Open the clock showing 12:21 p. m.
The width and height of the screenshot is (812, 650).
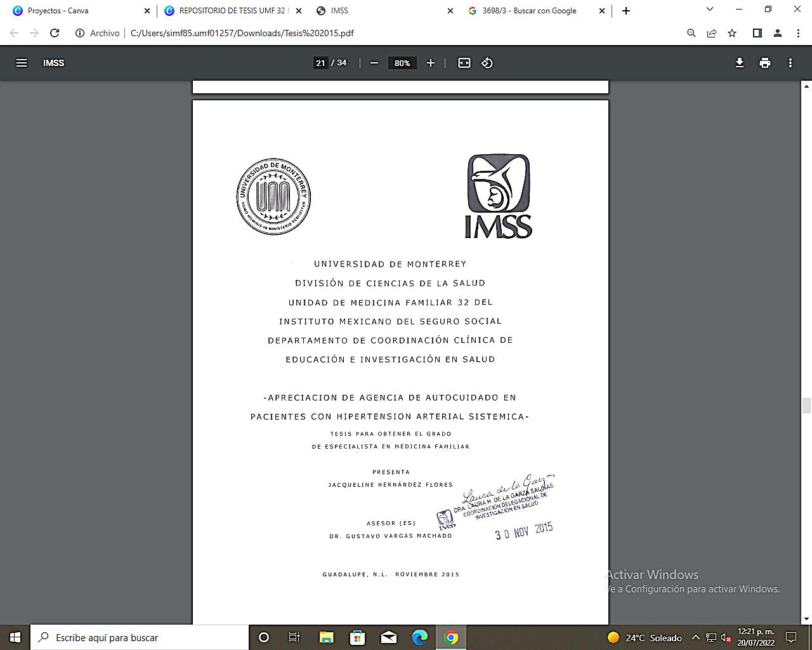click(x=756, y=637)
